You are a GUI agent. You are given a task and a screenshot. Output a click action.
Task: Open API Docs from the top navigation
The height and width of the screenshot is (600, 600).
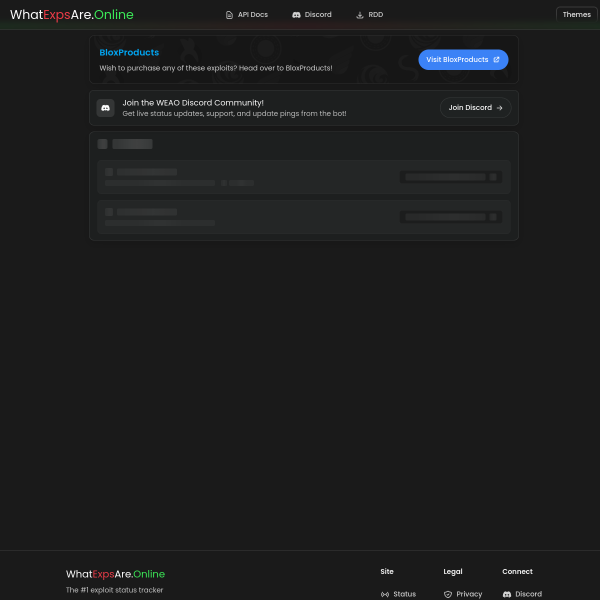[x=252, y=15]
